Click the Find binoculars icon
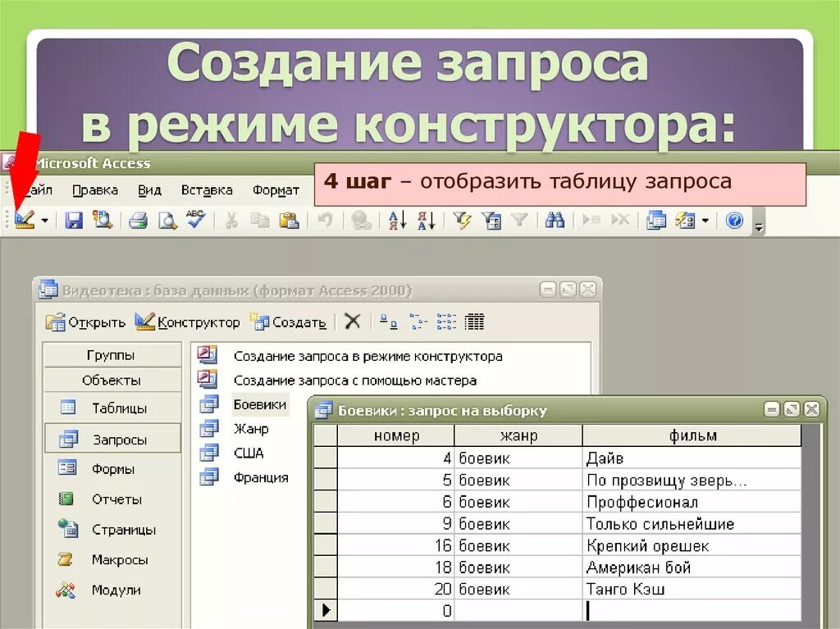840x629 pixels. pyautogui.click(x=555, y=220)
